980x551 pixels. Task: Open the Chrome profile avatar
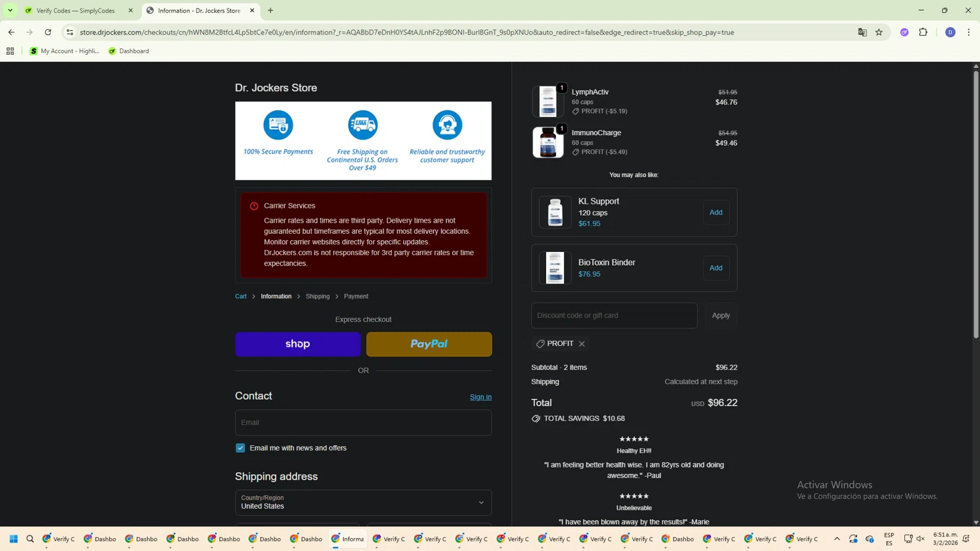coord(951,32)
